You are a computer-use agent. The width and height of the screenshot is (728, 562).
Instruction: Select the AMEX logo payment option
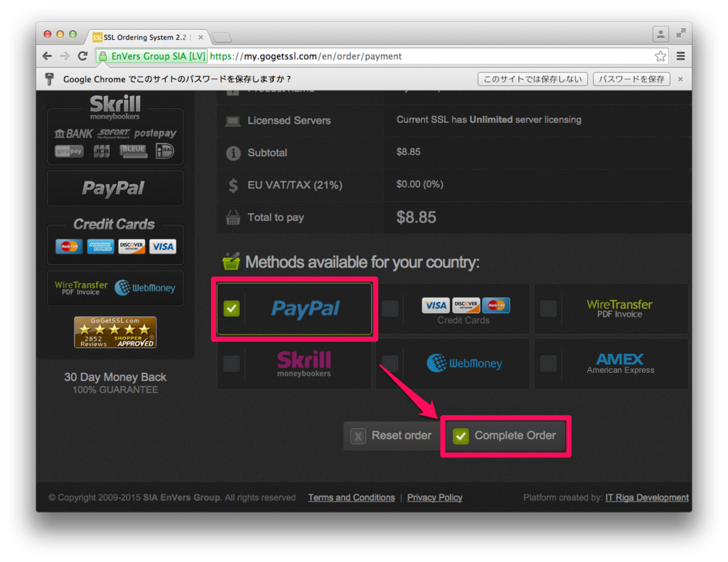620,363
